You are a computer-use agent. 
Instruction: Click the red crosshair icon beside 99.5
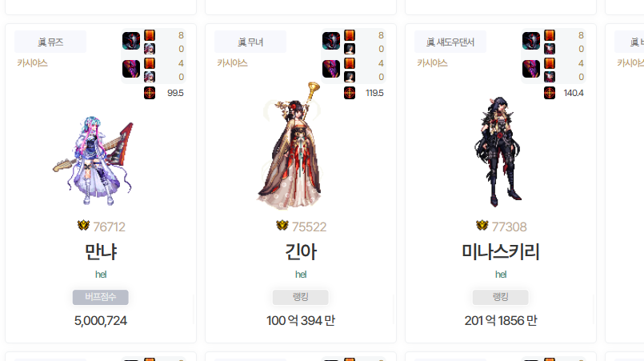click(150, 93)
